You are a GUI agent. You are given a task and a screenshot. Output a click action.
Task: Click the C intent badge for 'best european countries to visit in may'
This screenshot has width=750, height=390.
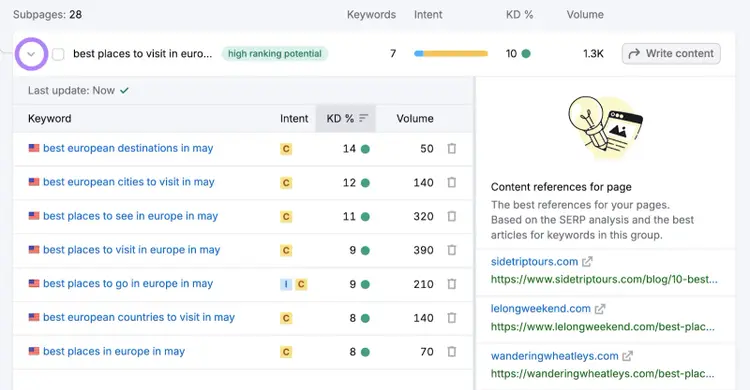(x=286, y=318)
